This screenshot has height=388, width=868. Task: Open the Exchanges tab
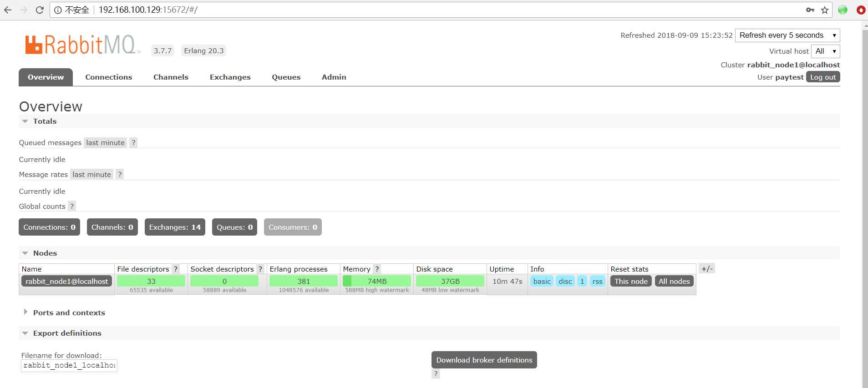[x=230, y=77]
